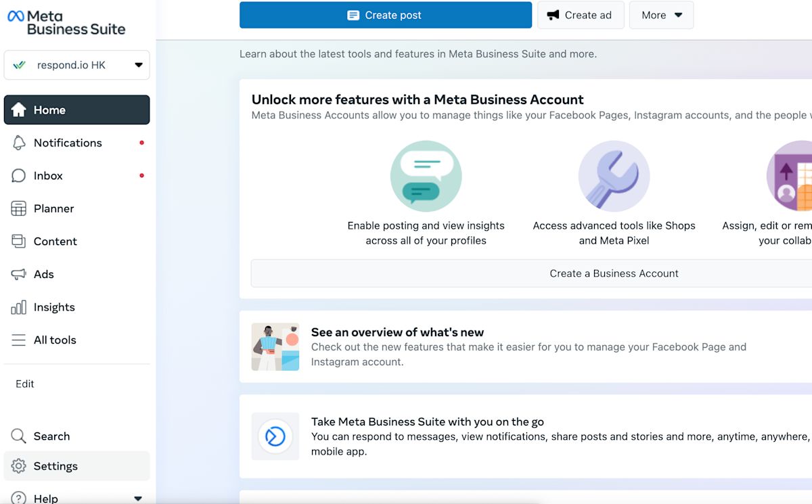Click the All tools sidebar icon
Screen dimensions: 812x504
click(x=19, y=340)
